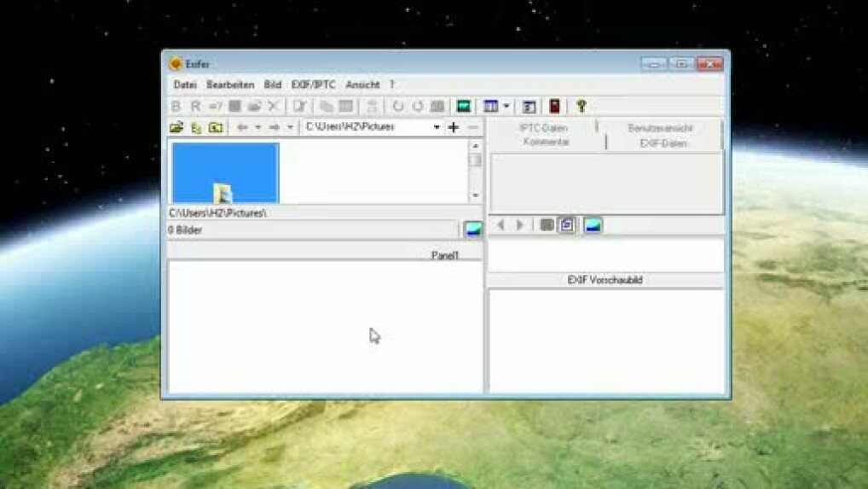Click the red exit door icon

click(554, 106)
